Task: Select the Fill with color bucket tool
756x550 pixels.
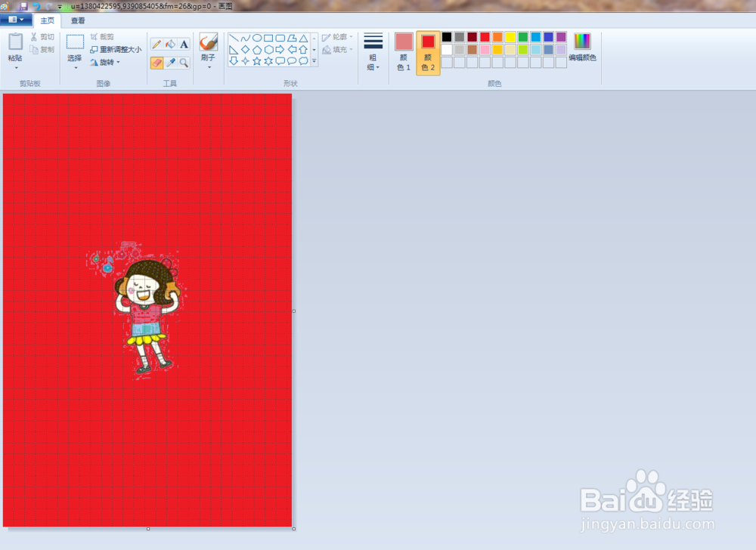Action: [x=170, y=45]
